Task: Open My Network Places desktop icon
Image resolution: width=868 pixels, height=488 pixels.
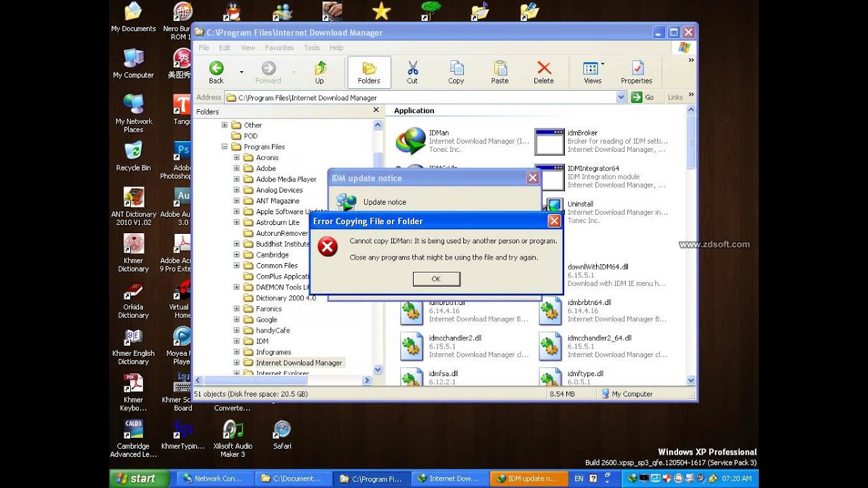Action: (134, 114)
